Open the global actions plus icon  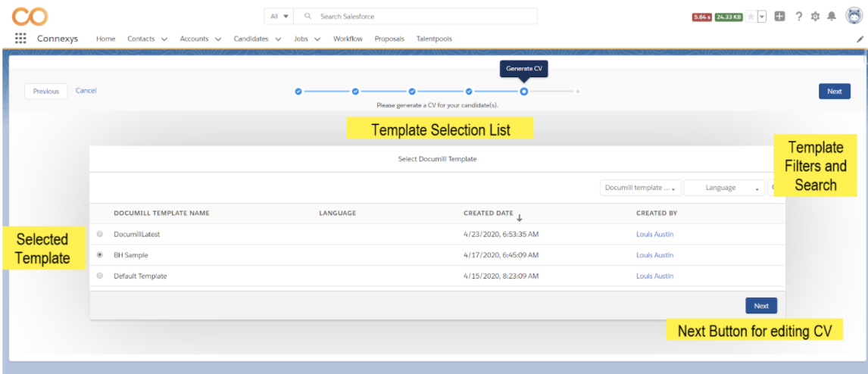pyautogui.click(x=779, y=17)
